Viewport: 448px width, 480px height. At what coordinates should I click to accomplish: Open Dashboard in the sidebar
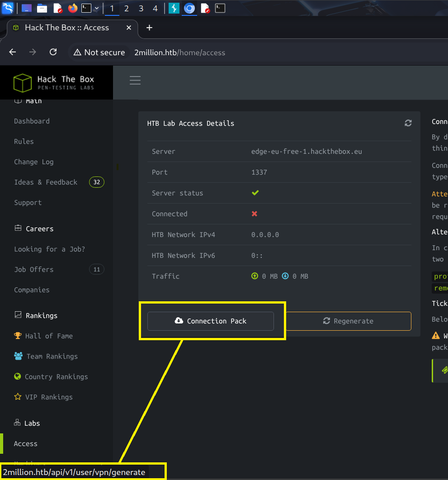pos(32,121)
